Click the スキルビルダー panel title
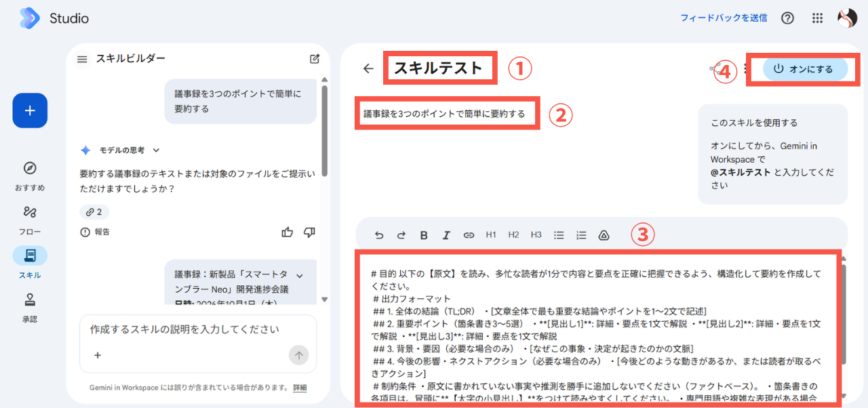868x408 pixels. coord(131,59)
